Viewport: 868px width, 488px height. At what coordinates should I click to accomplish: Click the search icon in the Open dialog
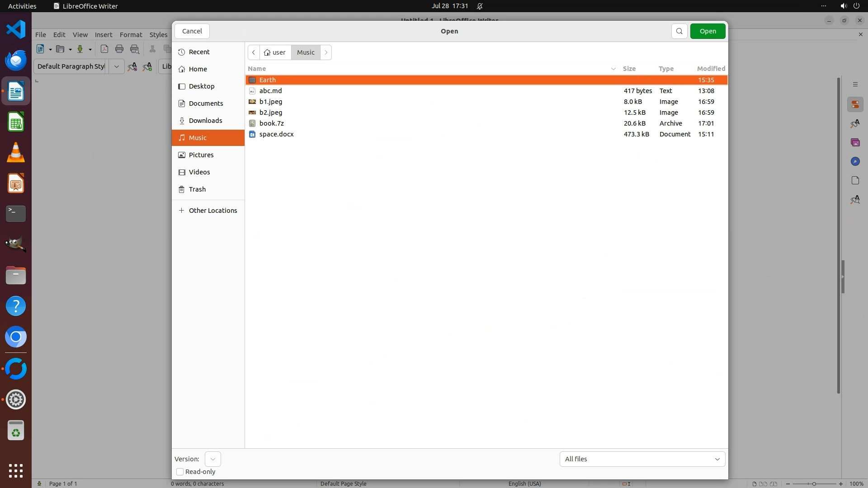point(679,31)
